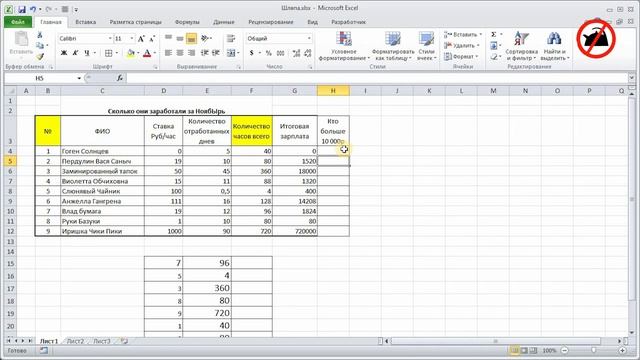
Task: Click the AutoSum sigma icon
Action: pos(493,35)
